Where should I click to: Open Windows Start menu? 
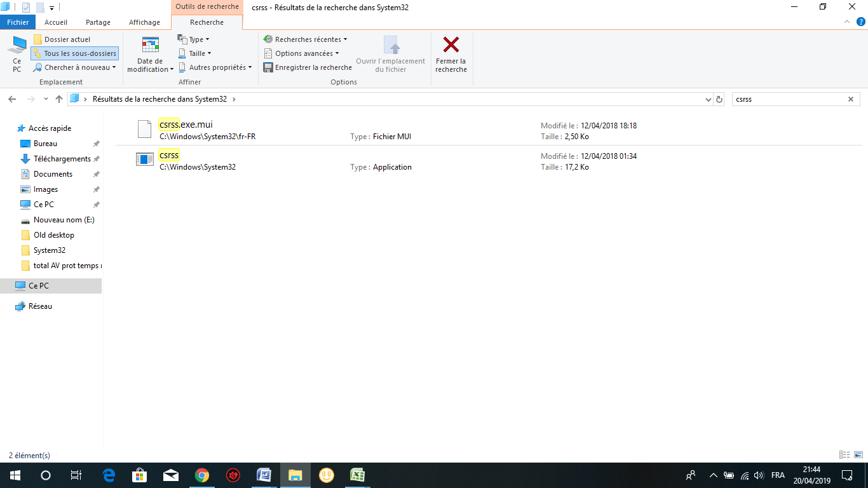[x=15, y=475]
